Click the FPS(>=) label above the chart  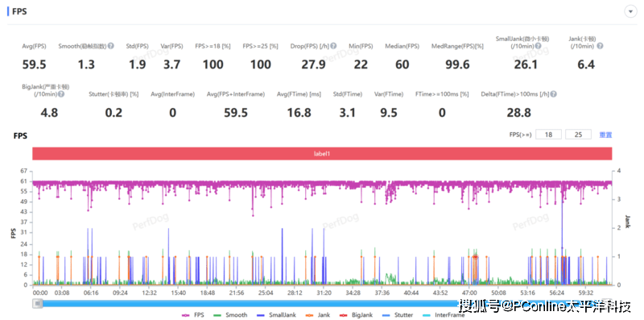(x=520, y=135)
